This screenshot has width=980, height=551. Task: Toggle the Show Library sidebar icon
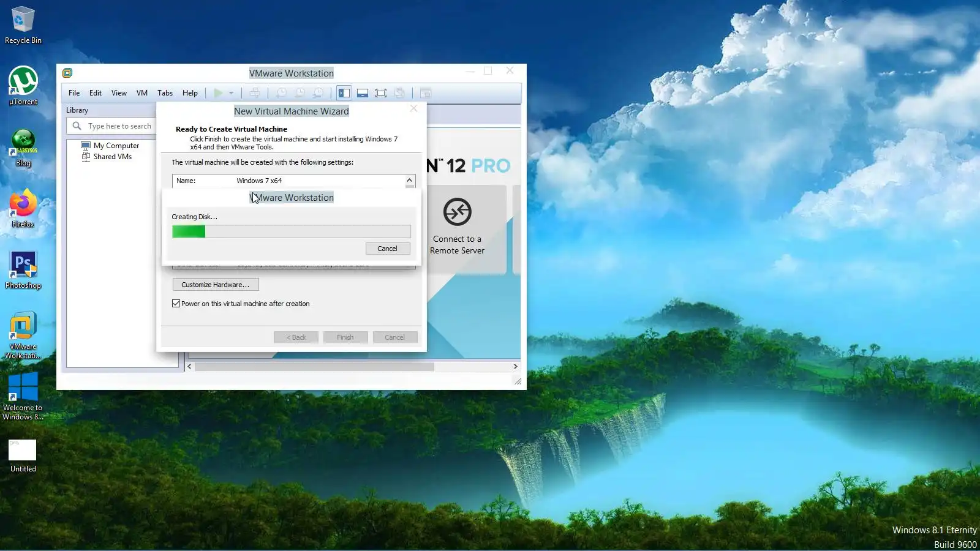(x=344, y=93)
